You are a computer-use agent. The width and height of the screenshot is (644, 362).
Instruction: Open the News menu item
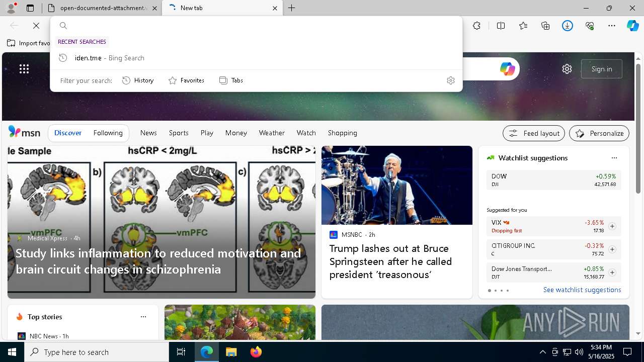click(x=148, y=133)
